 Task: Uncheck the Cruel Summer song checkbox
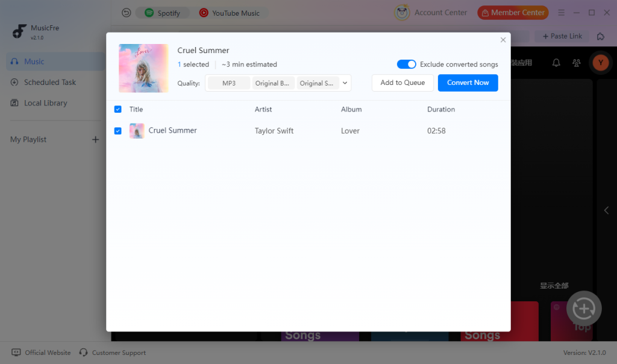click(117, 131)
